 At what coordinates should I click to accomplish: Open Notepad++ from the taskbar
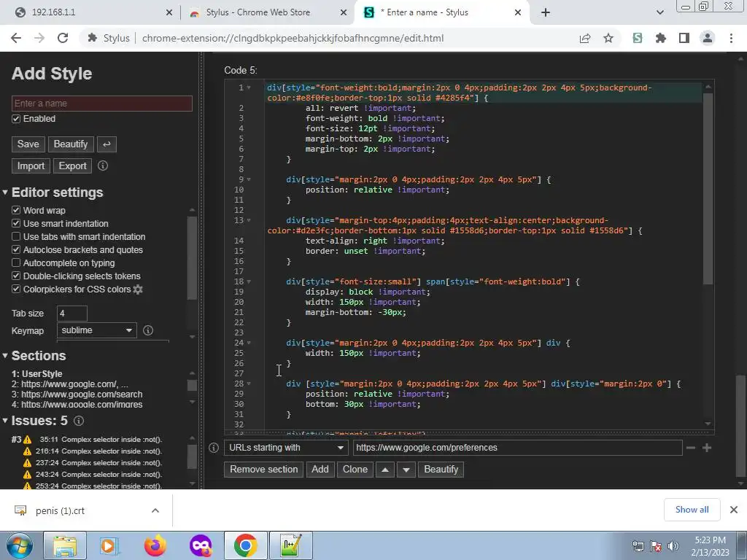(290, 545)
